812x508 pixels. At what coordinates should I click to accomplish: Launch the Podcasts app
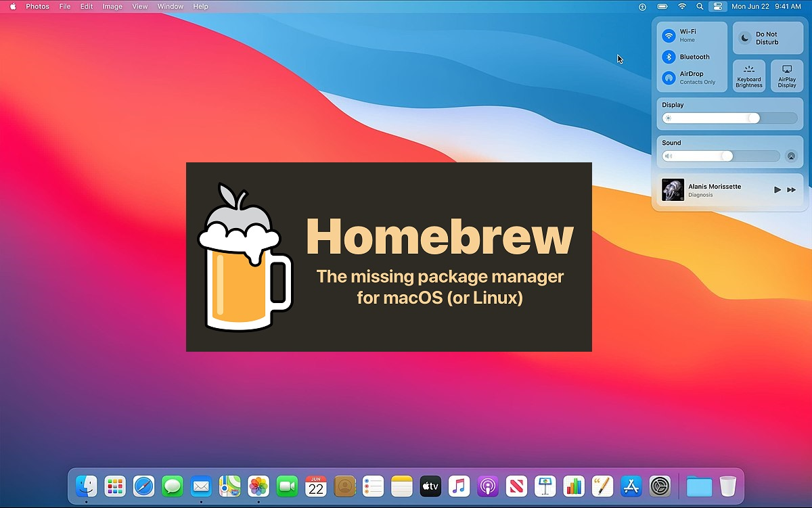coord(488,486)
